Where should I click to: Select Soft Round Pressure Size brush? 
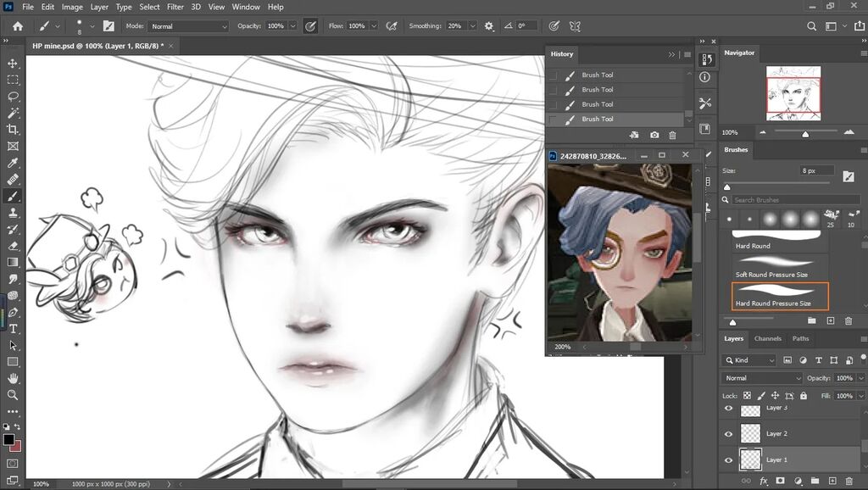(x=780, y=267)
